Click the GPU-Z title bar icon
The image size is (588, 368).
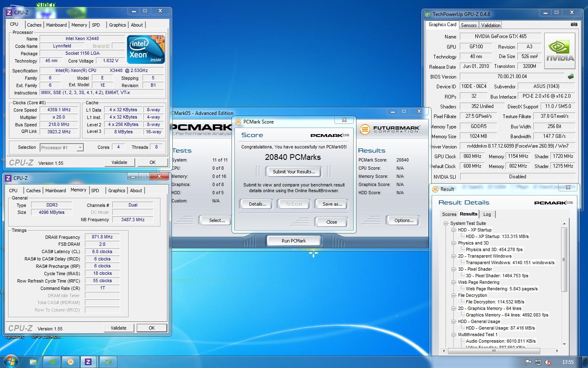[x=428, y=14]
